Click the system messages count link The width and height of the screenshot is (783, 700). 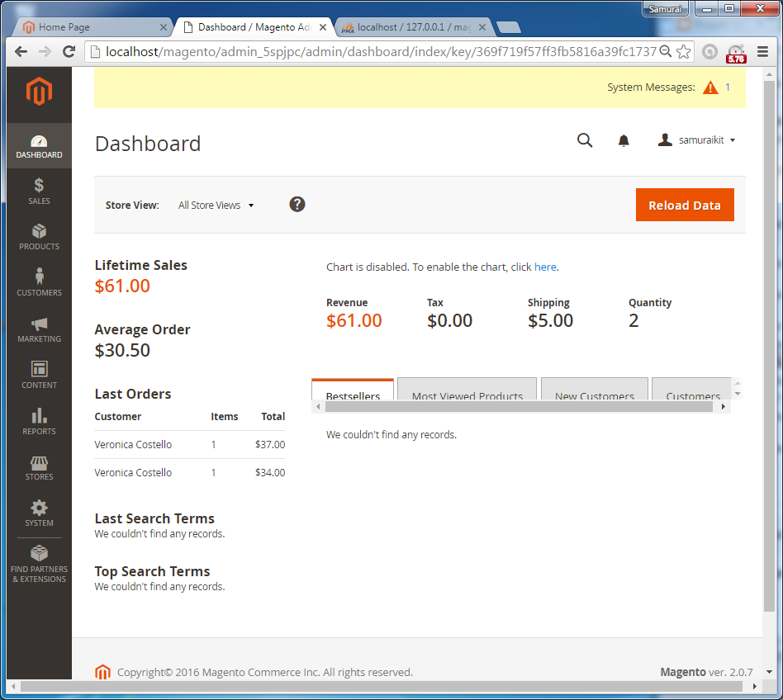click(728, 87)
